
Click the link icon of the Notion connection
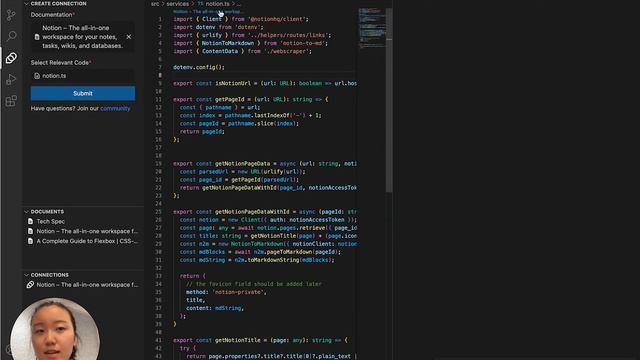coord(30,285)
